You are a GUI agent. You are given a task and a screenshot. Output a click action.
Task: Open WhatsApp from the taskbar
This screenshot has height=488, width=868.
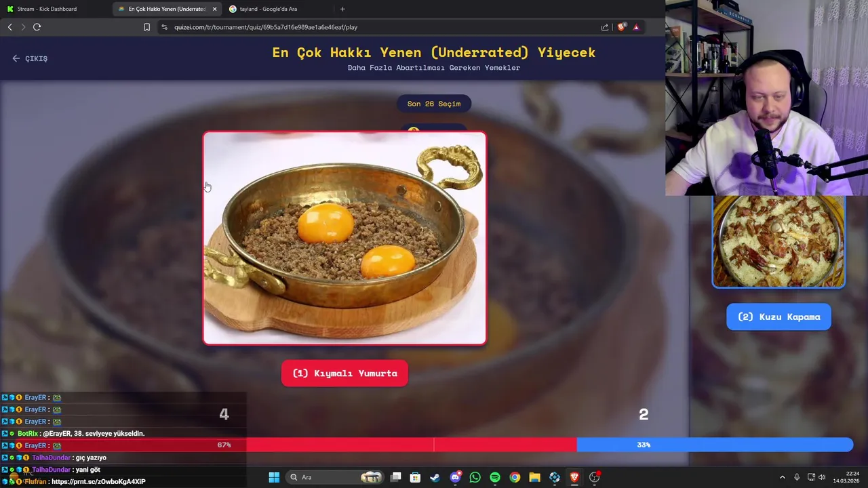coord(475,477)
